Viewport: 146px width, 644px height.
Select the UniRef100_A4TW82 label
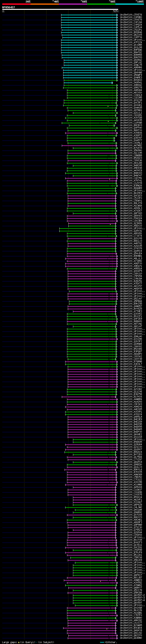point(131,145)
